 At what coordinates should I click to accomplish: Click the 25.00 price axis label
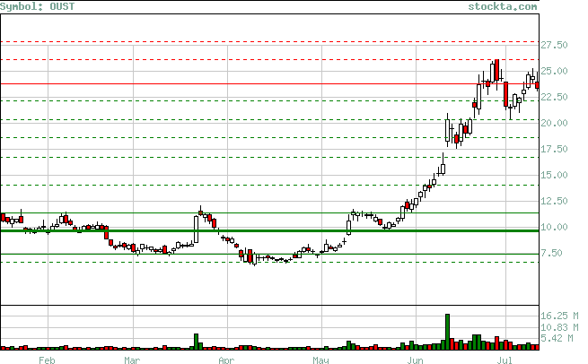point(554,71)
